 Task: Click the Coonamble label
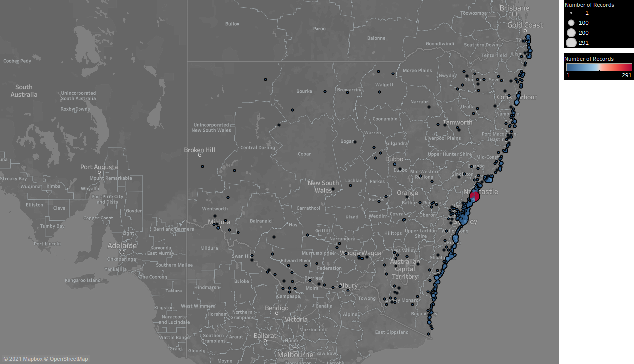point(385,119)
